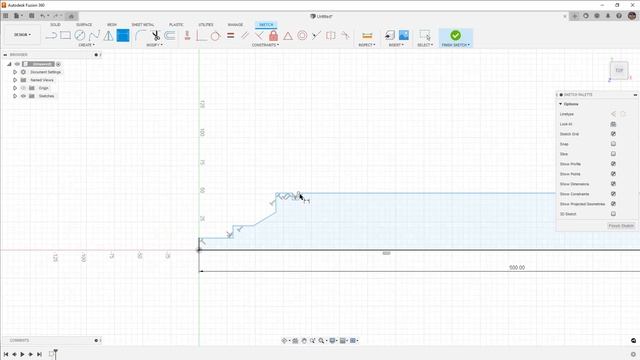The width and height of the screenshot is (640, 360).
Task: Toggle the Show Points checkbox
Action: point(613,174)
